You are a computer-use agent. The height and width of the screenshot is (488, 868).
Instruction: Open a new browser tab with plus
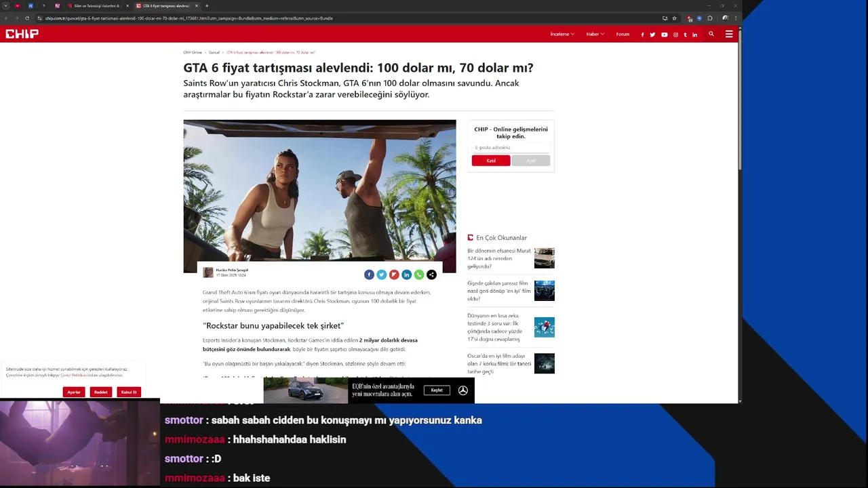click(x=207, y=6)
